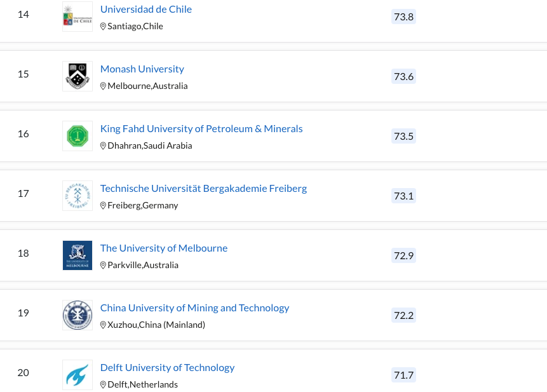The height and width of the screenshot is (392, 547).
Task: Open China University of Mining and Technology
Action: pos(194,308)
